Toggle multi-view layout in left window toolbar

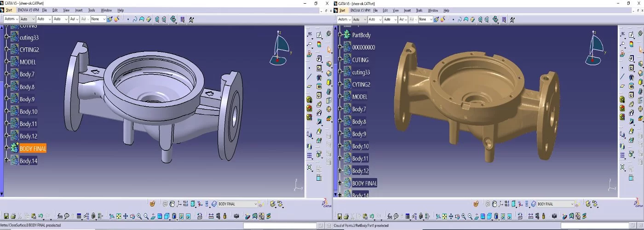pyautogui.click(x=160, y=216)
